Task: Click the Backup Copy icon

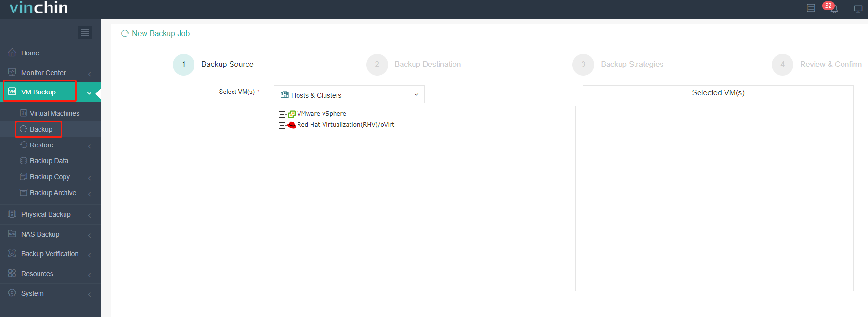Action: pyautogui.click(x=23, y=176)
